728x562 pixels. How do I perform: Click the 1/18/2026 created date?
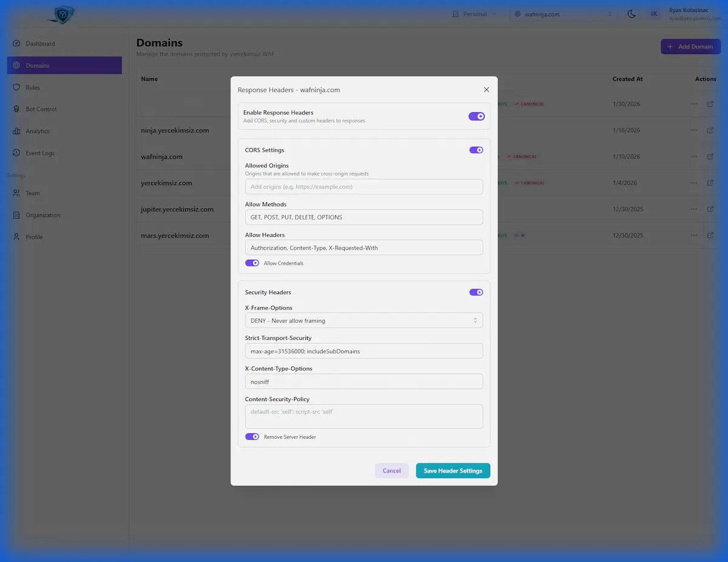[x=627, y=130]
